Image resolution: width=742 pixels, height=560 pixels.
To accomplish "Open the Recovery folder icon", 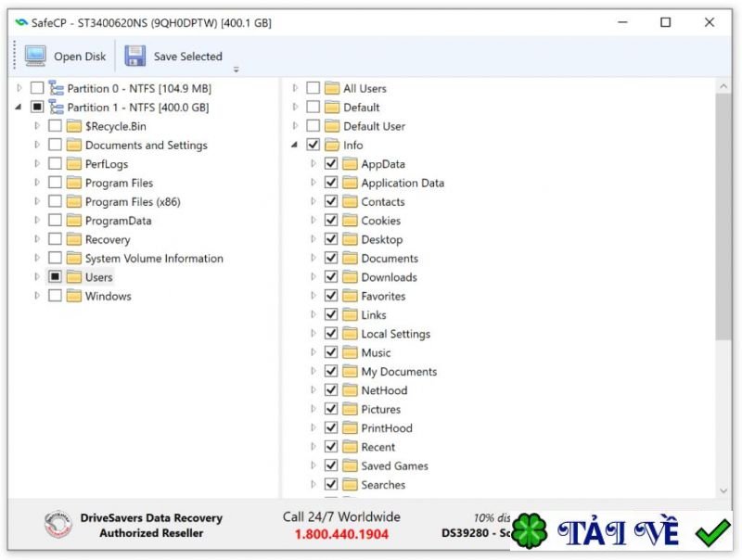I will click(74, 239).
